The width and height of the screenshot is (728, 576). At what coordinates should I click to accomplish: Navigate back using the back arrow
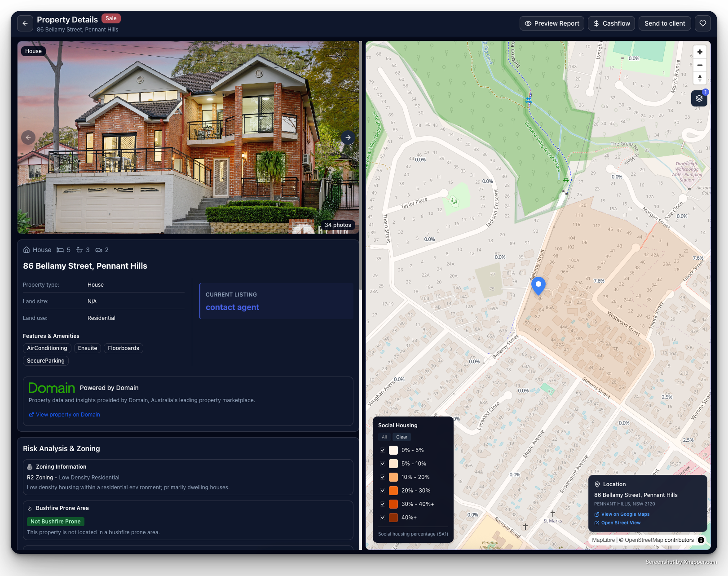pos(25,23)
